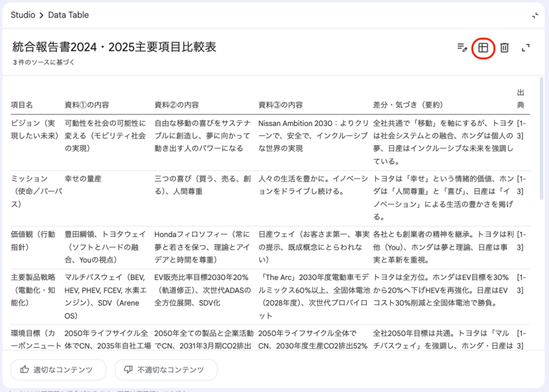
Task: Expand the table to full screen
Action: pyautogui.click(x=526, y=48)
